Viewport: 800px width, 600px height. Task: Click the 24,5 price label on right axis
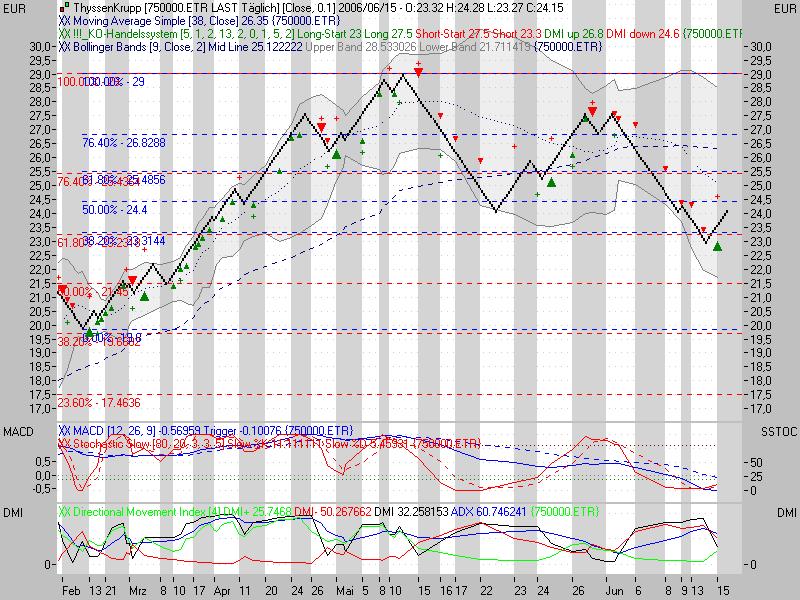(761, 200)
